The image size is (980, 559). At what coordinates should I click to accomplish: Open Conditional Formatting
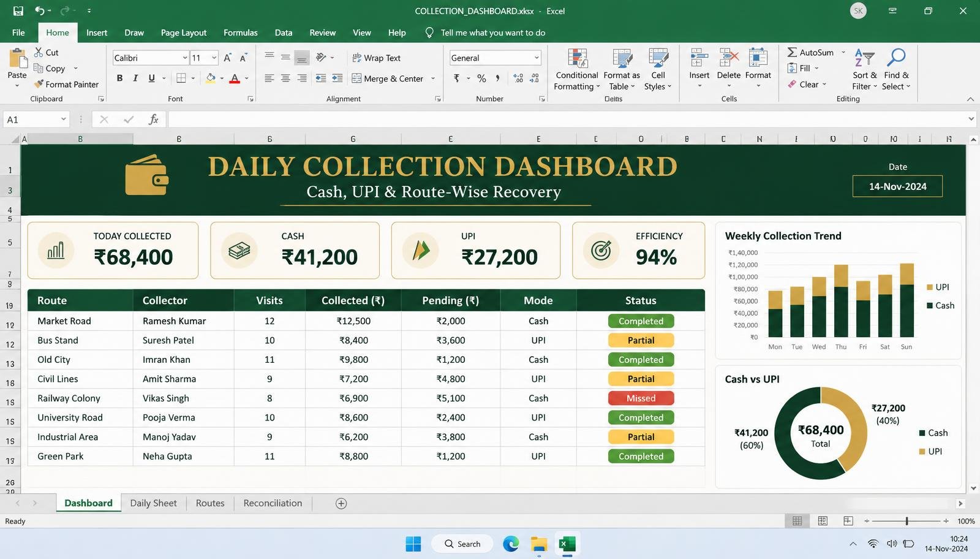tap(576, 69)
